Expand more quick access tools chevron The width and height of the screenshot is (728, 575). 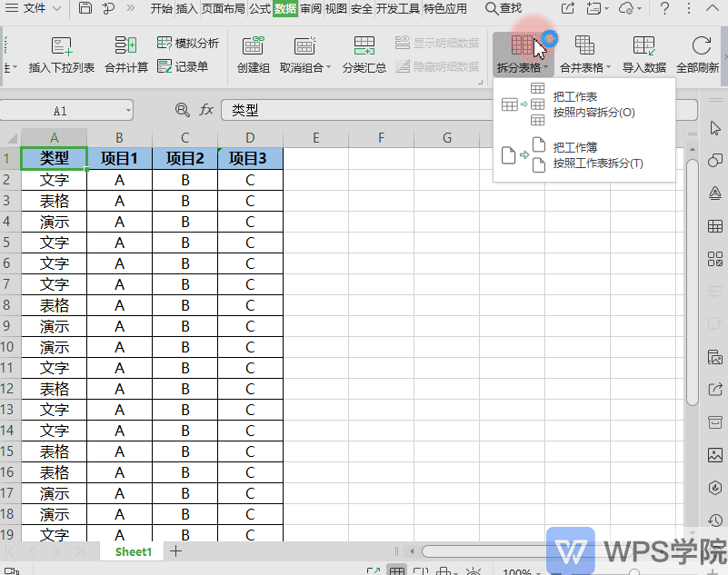[x=131, y=8]
